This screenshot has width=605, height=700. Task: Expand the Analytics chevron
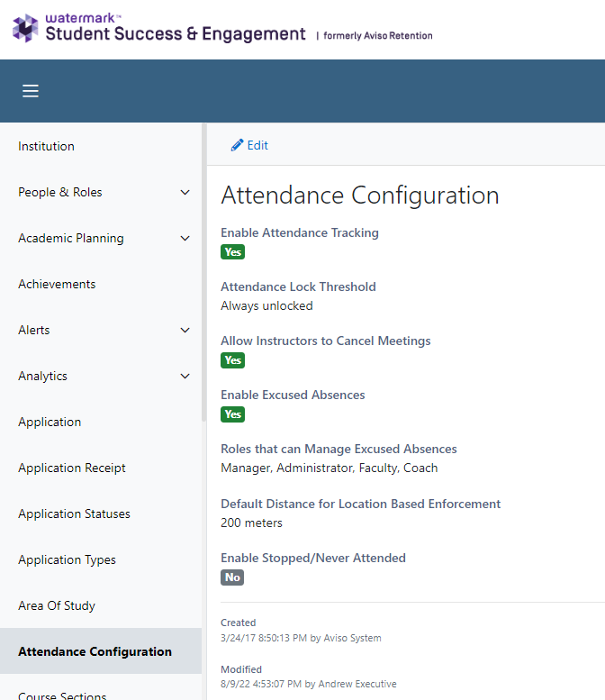[x=185, y=377]
